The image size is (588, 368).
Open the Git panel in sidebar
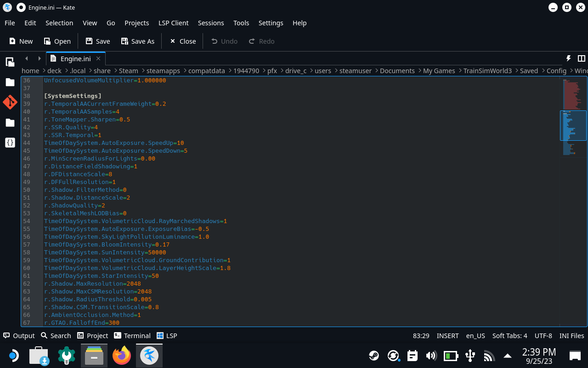coord(10,102)
